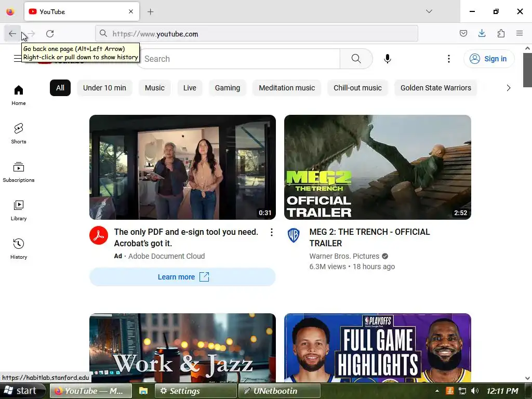Click the magnifier search button
This screenshot has width=532, height=399.
(x=356, y=59)
